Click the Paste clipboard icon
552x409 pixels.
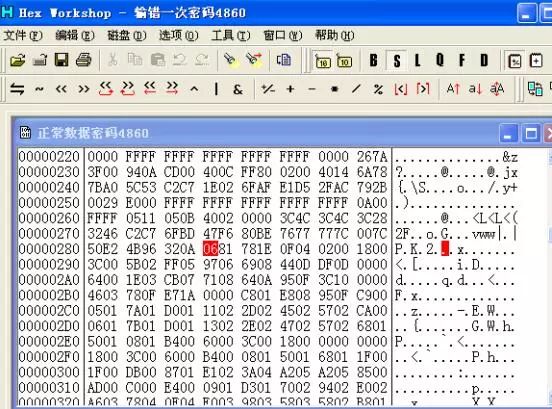tap(158, 60)
